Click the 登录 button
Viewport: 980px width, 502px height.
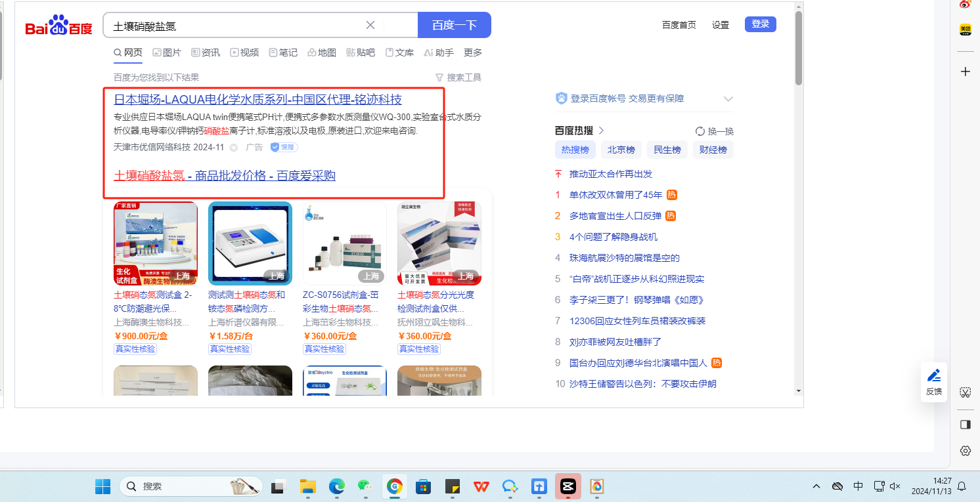coord(761,24)
